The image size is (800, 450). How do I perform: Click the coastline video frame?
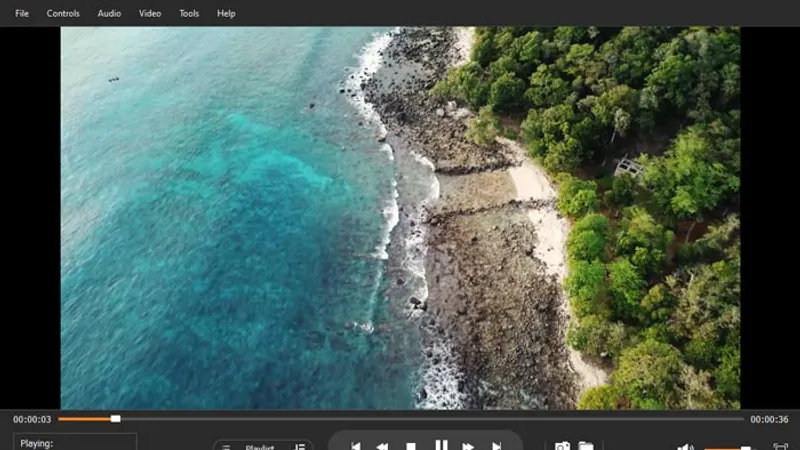pyautogui.click(x=400, y=218)
